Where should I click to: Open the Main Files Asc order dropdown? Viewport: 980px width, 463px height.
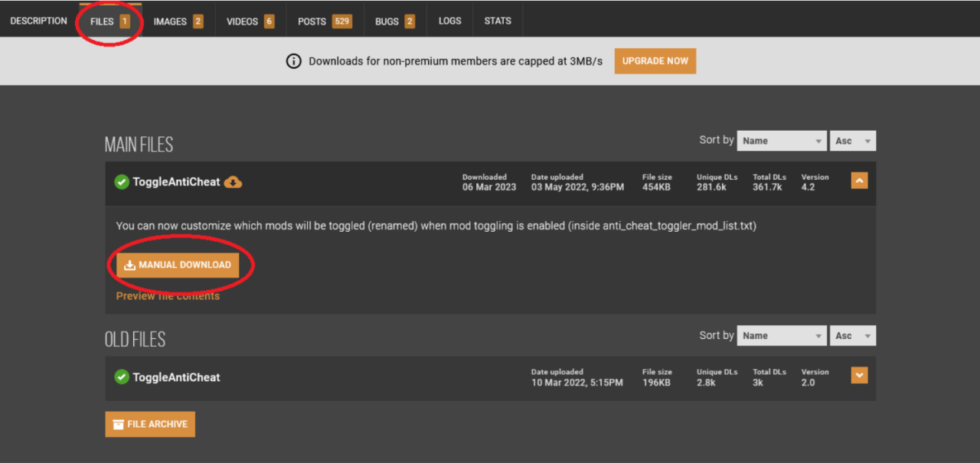point(853,141)
